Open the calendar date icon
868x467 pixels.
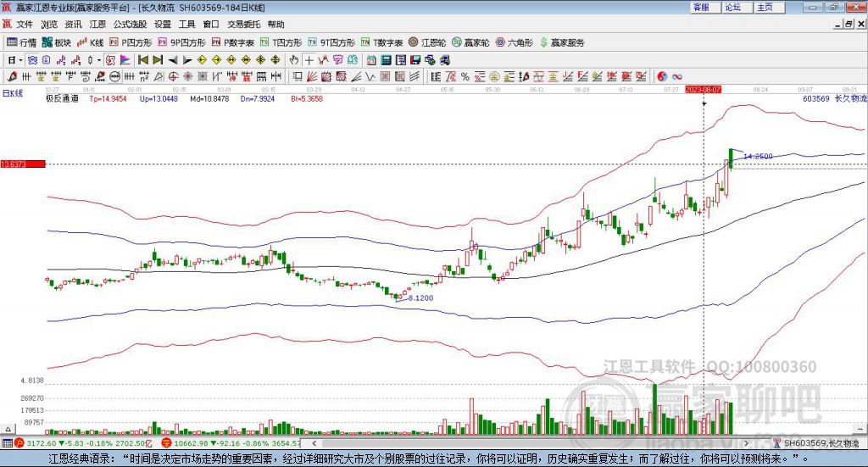click(371, 60)
